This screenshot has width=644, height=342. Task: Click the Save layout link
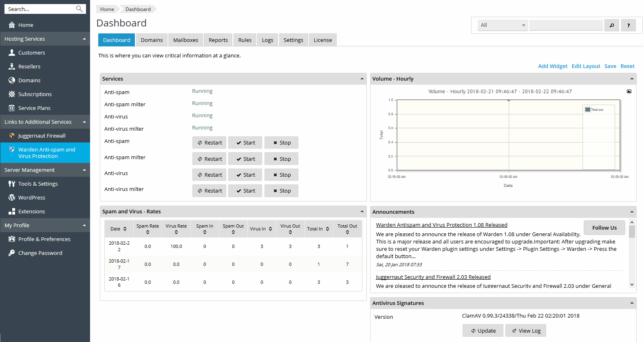[x=610, y=66]
